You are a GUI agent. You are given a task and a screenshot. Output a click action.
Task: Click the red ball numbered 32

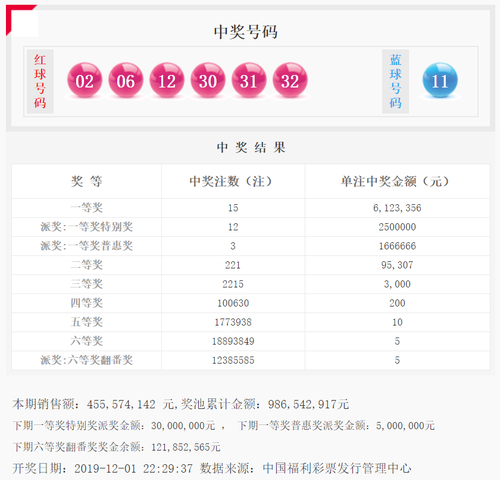click(x=290, y=80)
